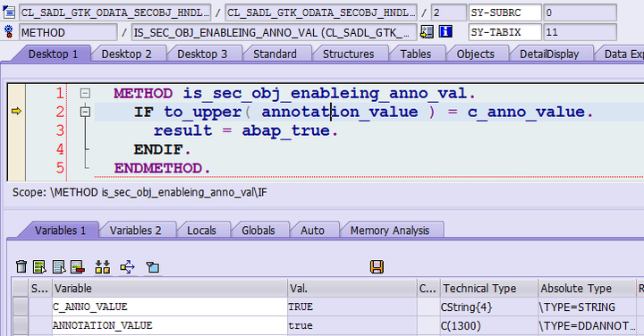Click the Absolute Type column header
This screenshot has height=336, width=644.
[x=587, y=289]
